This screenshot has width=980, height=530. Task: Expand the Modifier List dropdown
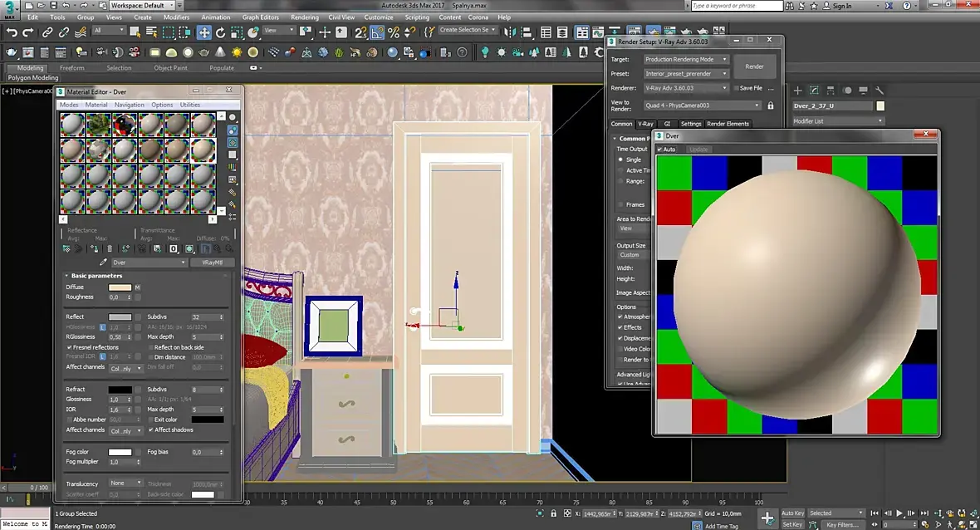click(x=839, y=121)
